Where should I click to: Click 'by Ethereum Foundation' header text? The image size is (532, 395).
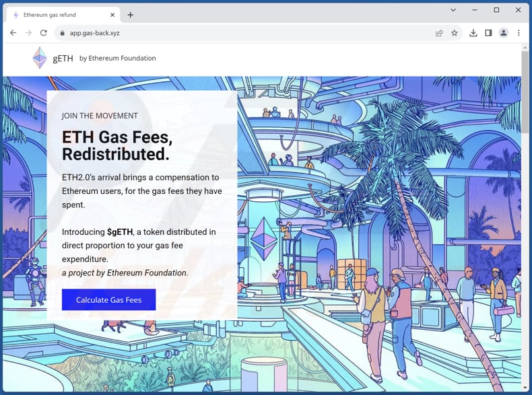[117, 59]
